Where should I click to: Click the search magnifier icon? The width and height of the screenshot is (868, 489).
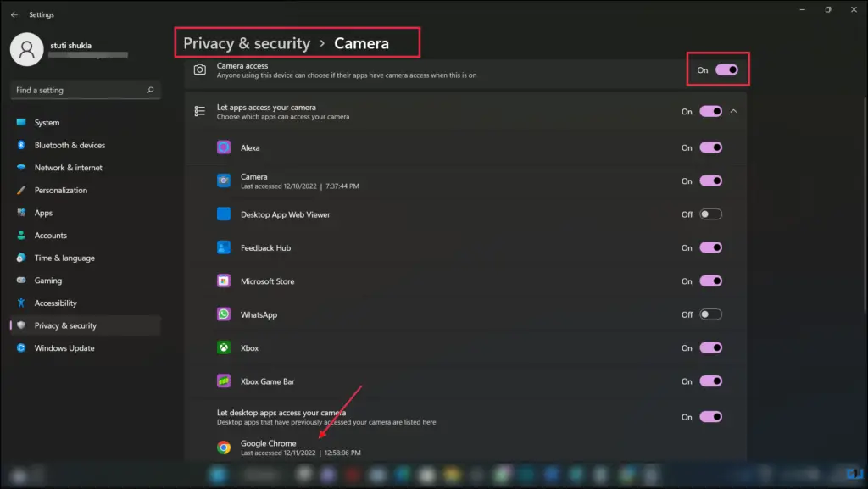coord(150,90)
